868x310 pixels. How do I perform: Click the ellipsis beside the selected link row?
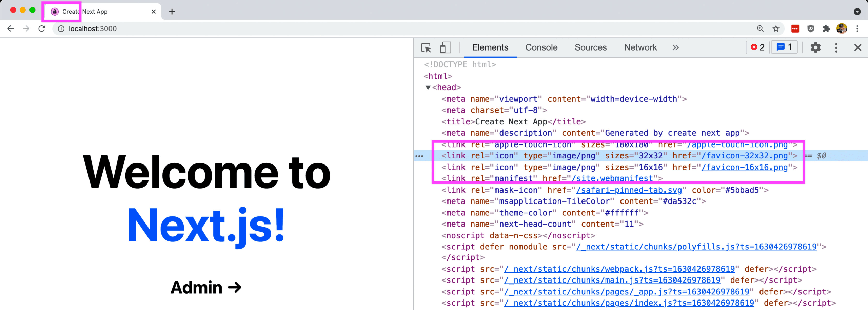[419, 156]
